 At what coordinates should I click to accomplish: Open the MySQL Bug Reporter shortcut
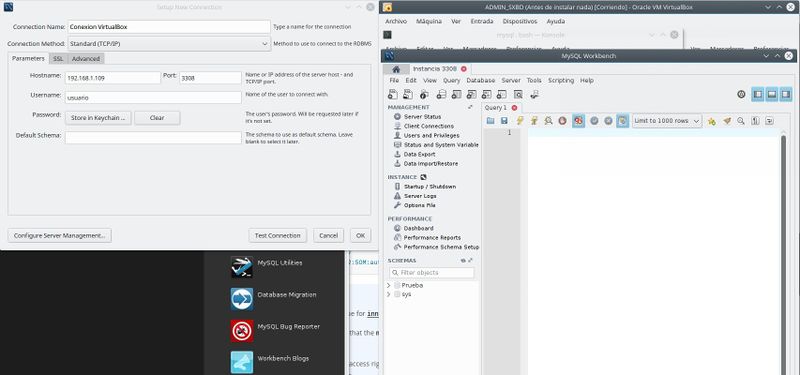coord(242,331)
